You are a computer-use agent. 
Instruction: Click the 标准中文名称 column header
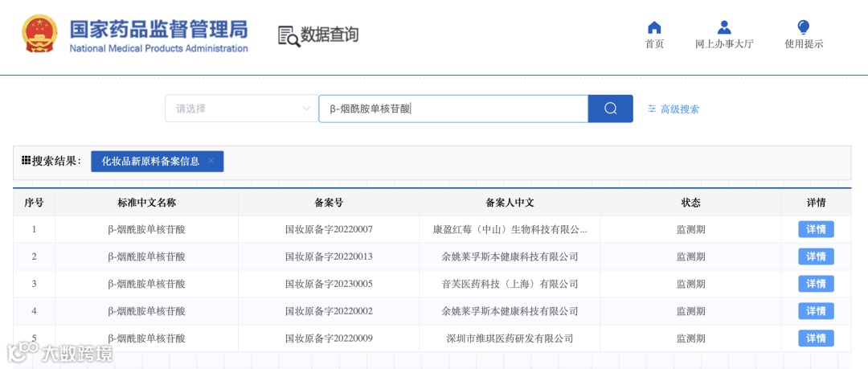tap(147, 203)
